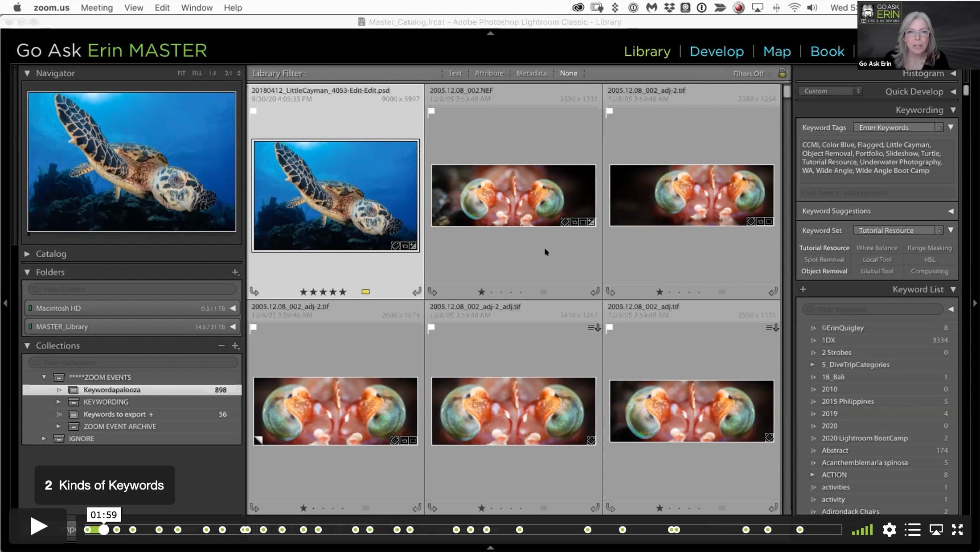980x552 pixels.
Task: Open video player settings gear
Action: (889, 530)
